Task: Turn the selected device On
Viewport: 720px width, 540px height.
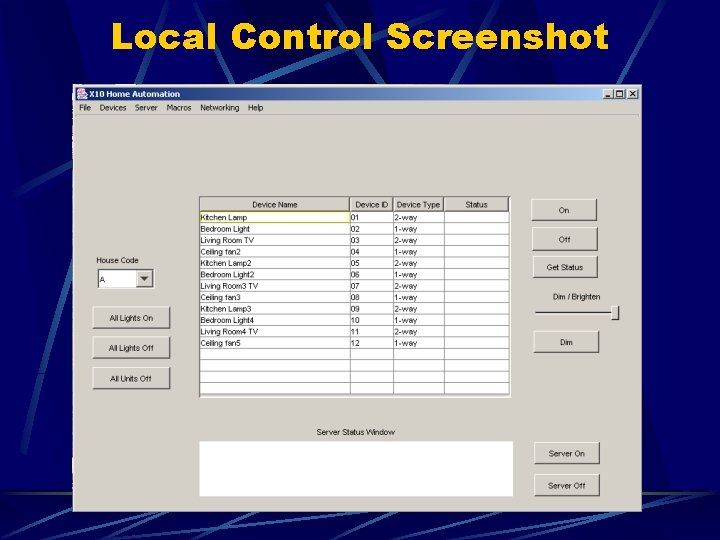Action: 564,210
